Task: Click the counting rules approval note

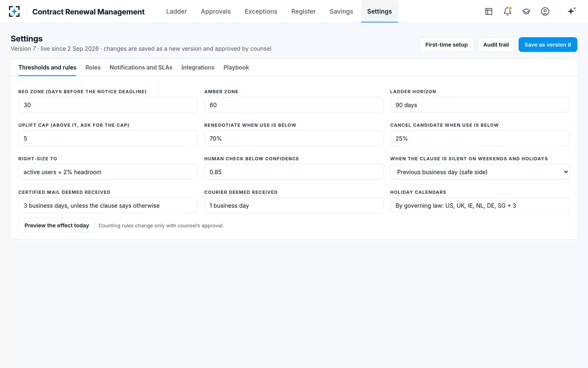Action: (161, 226)
